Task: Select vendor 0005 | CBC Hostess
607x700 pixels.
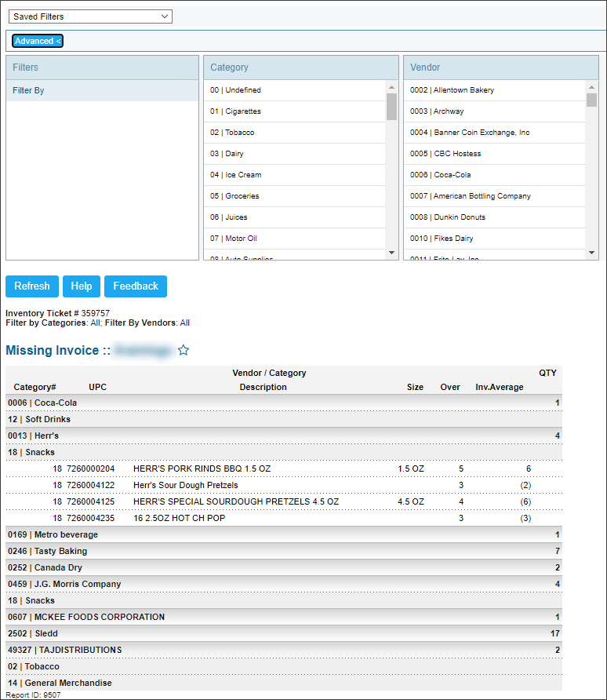Action: point(494,154)
